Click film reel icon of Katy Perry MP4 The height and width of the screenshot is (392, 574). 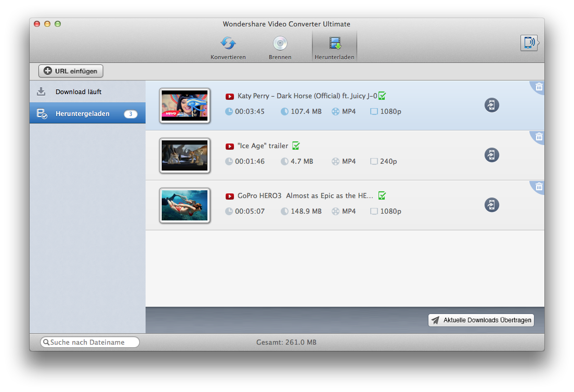[335, 112]
